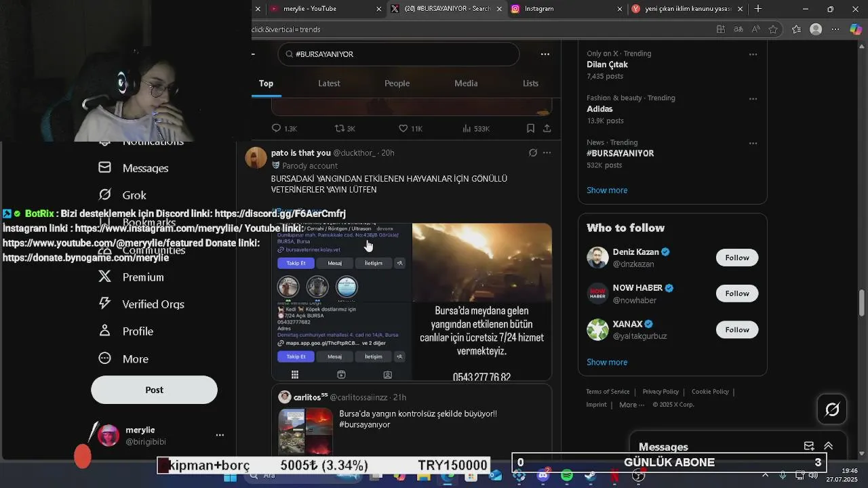Open the browser profile avatar

816,29
